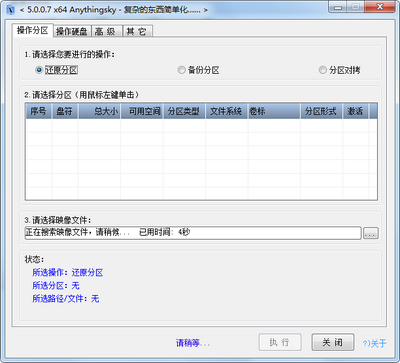400x363 pixels.
Task: Switch to the 操作分区 tab
Action: [33, 31]
